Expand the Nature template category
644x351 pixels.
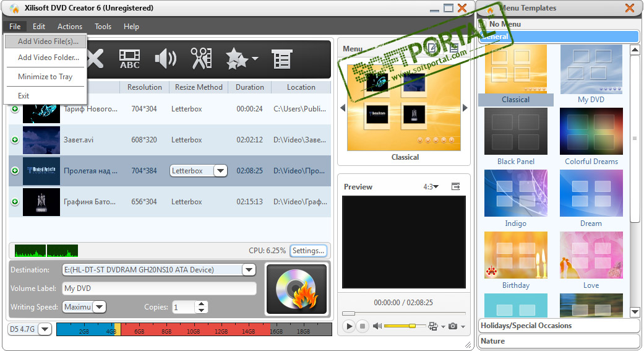pyautogui.click(x=559, y=341)
